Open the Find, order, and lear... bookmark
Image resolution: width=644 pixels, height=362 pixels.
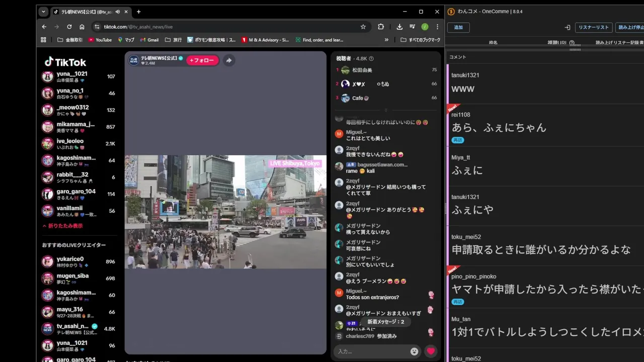319,40
